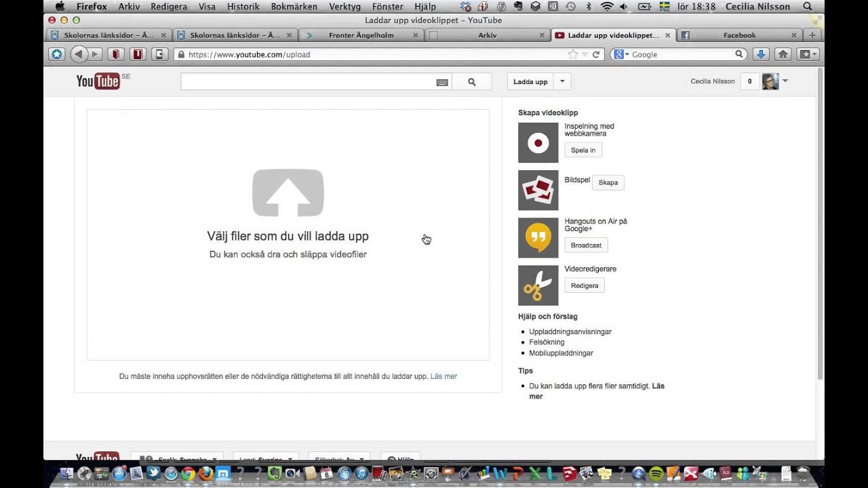The width and height of the screenshot is (868, 488).
Task: Click 'Välj filer som du vill ladda upp'
Action: [x=288, y=237]
